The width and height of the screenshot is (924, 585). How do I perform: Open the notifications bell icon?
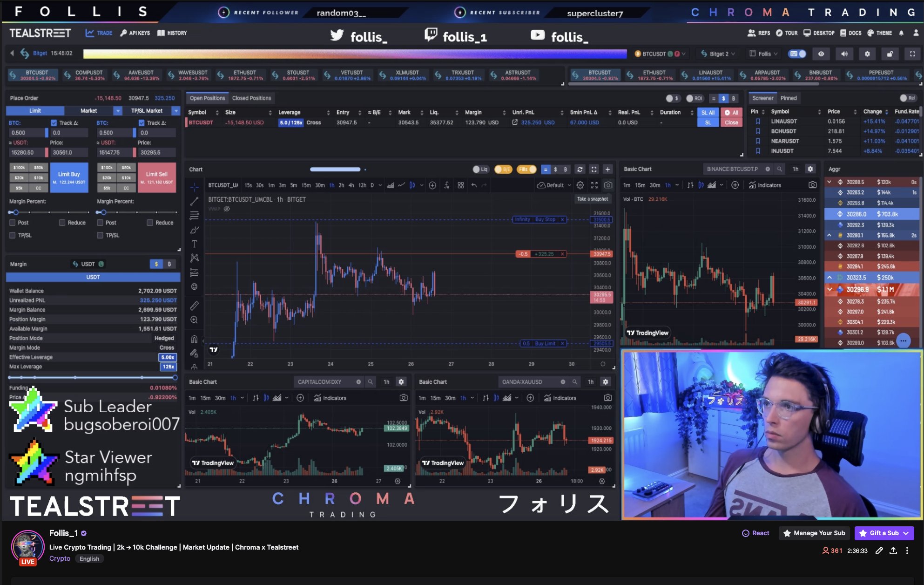pos(901,33)
